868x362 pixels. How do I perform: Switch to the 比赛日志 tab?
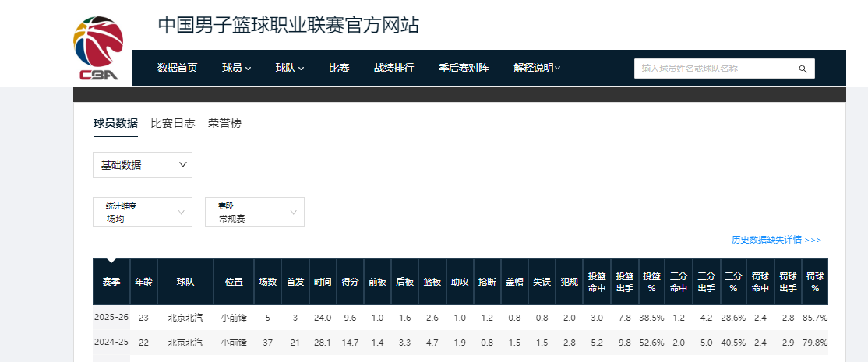pyautogui.click(x=173, y=123)
